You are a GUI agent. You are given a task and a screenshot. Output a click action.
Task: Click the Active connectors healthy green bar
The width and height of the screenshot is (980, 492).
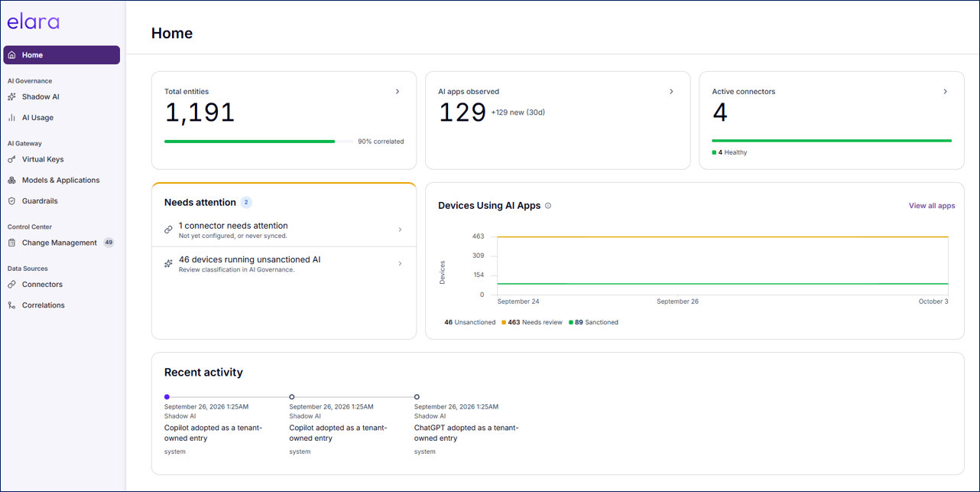pyautogui.click(x=832, y=141)
